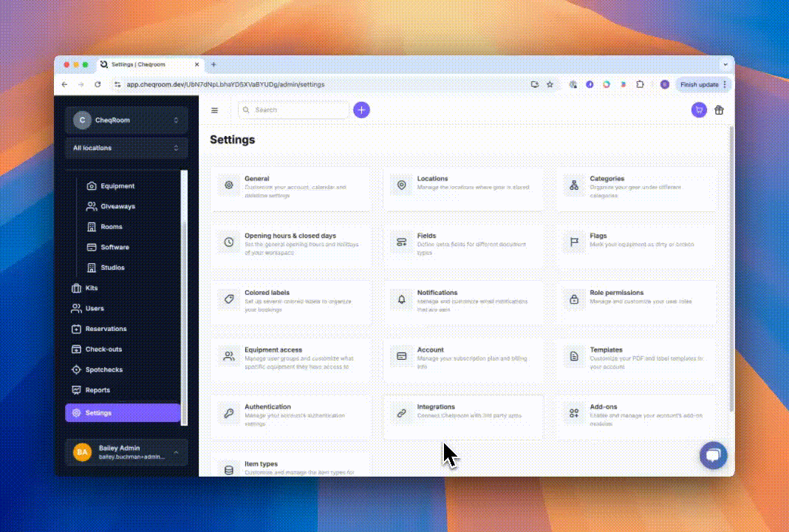Open the General settings card
The width and height of the screenshot is (789, 532).
point(291,189)
